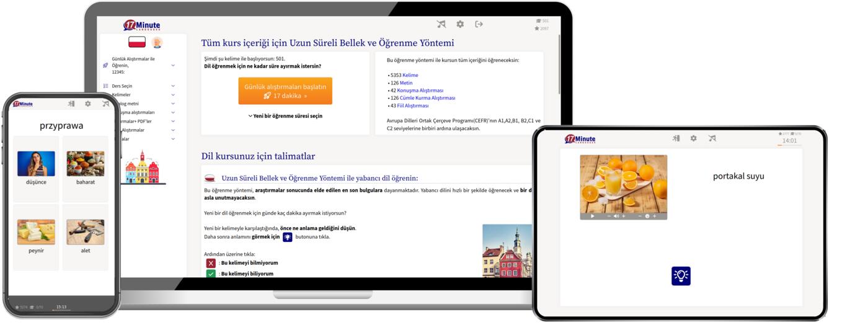Choose the 'düşünce' card on phone
Viewport: 868px width, 330px height.
click(36, 169)
